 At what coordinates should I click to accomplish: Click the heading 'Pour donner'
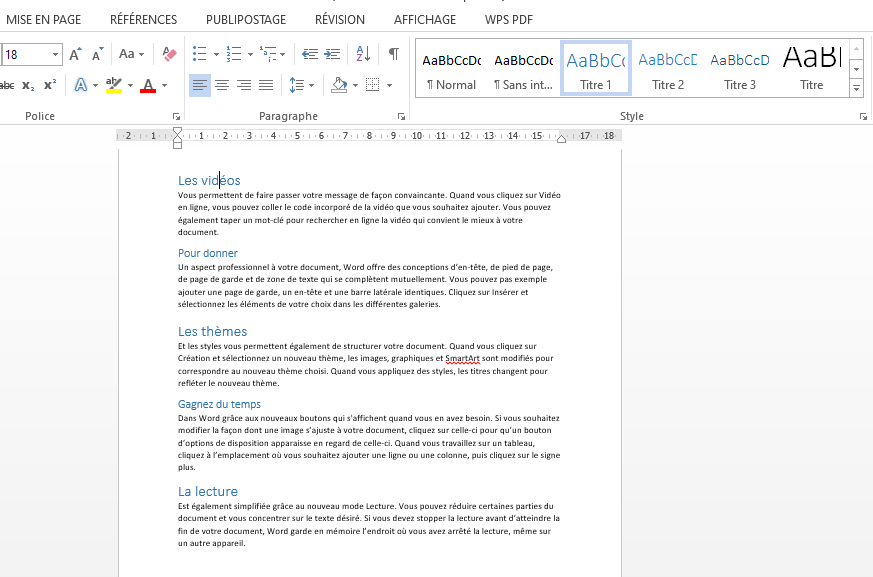[208, 253]
